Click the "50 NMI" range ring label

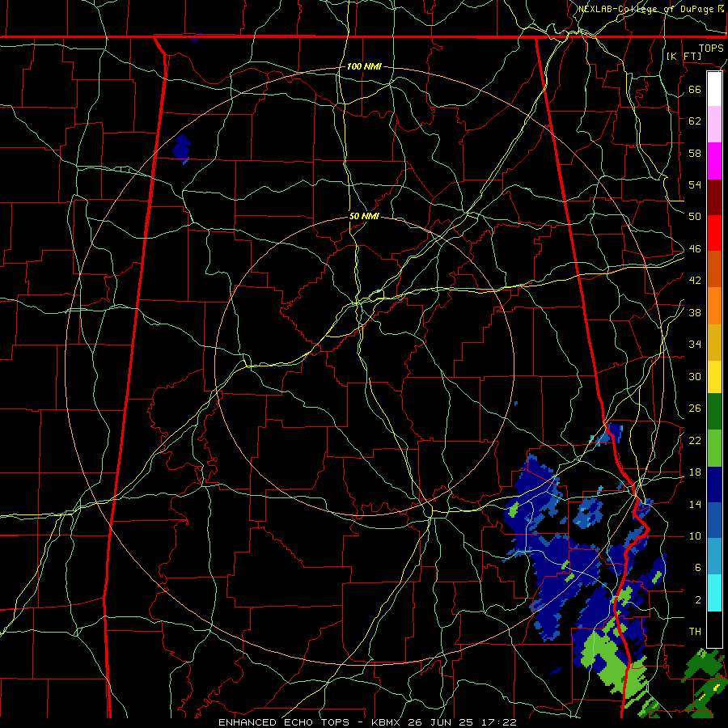(x=364, y=216)
